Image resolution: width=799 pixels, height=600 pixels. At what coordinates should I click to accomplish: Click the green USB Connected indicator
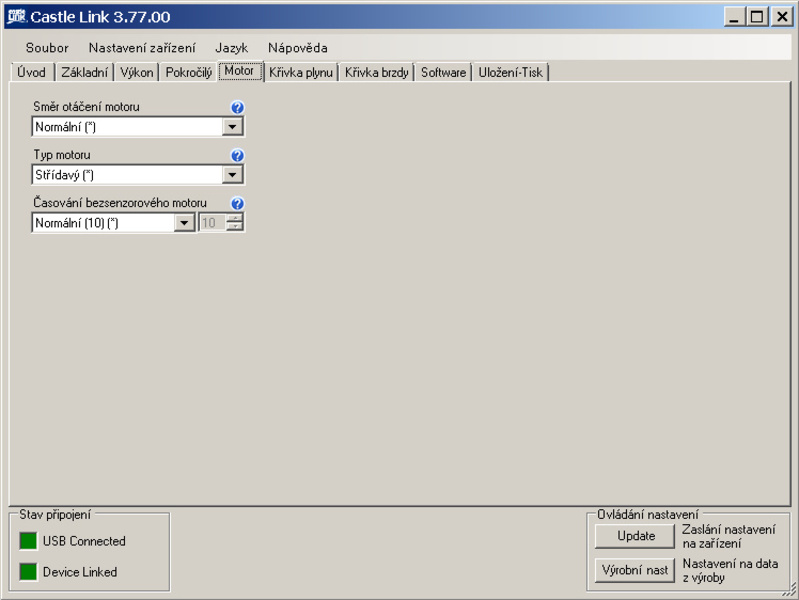pyautogui.click(x=28, y=541)
